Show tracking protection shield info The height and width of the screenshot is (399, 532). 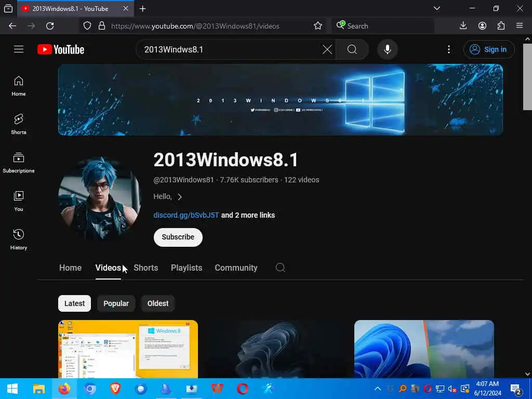coord(87,26)
